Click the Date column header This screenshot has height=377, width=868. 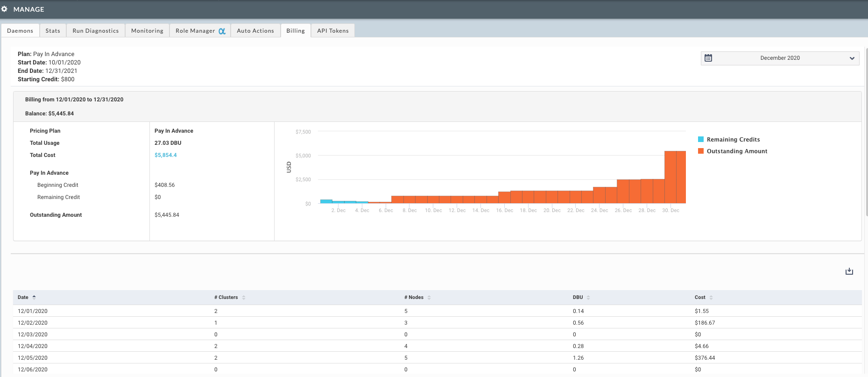coord(23,298)
